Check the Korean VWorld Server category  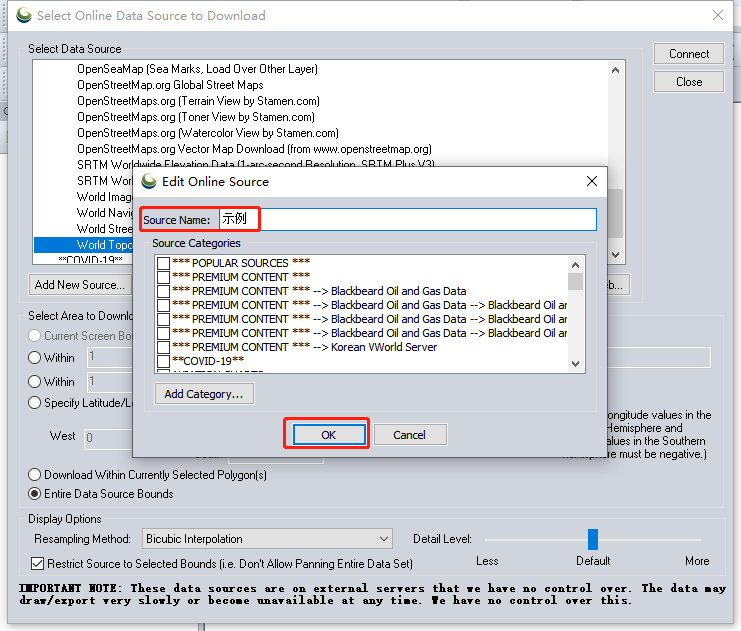point(163,347)
